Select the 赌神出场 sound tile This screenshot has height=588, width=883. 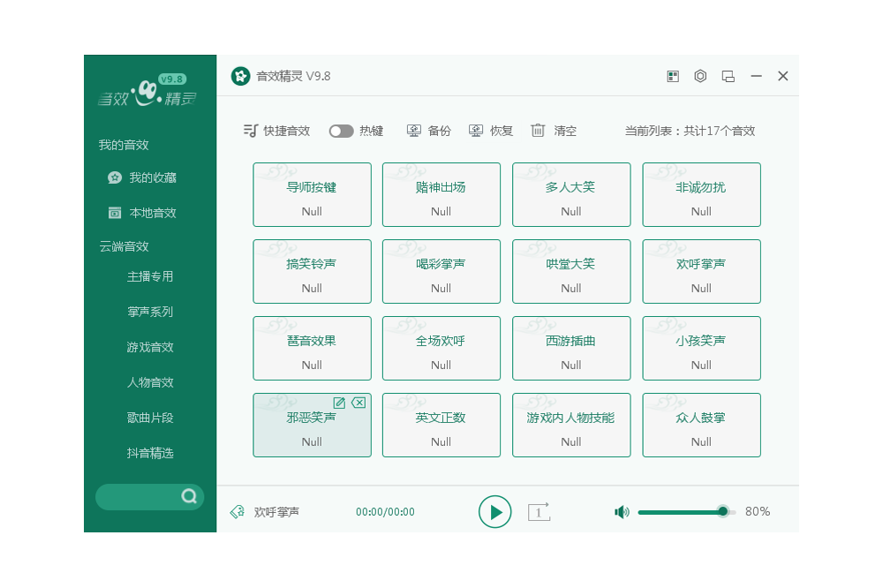[x=441, y=195]
